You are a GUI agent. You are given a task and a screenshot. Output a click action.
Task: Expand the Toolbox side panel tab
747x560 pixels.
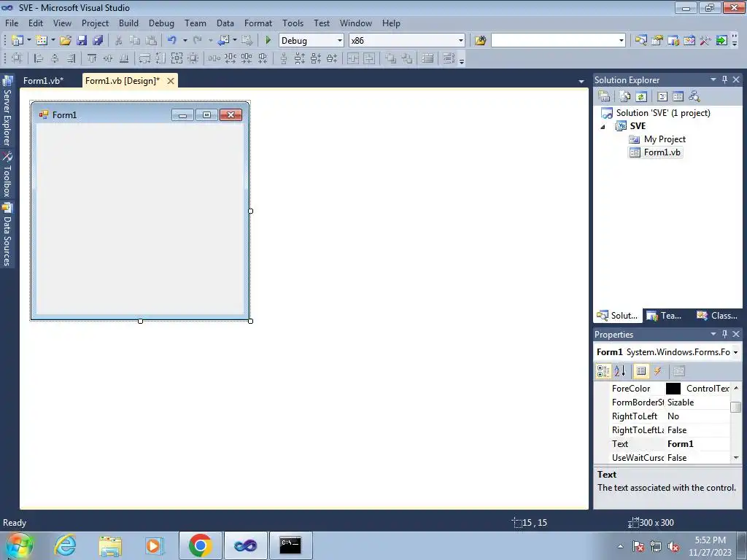(7, 174)
